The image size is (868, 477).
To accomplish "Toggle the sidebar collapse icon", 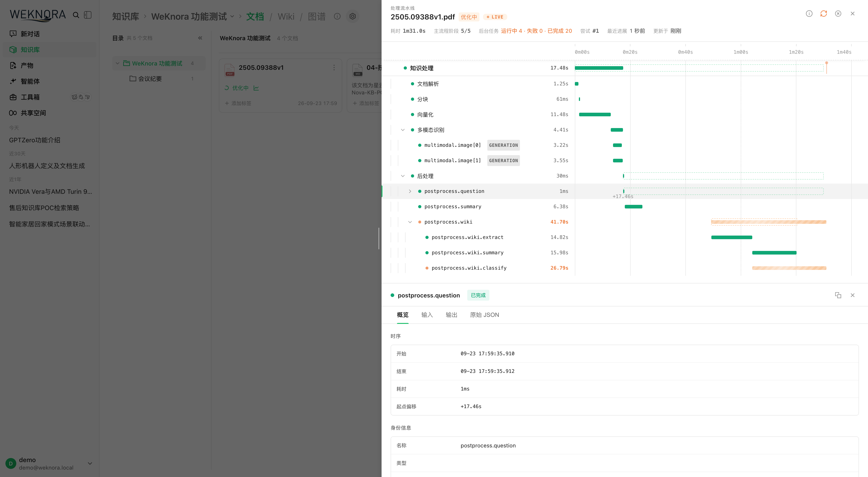I will [x=88, y=15].
